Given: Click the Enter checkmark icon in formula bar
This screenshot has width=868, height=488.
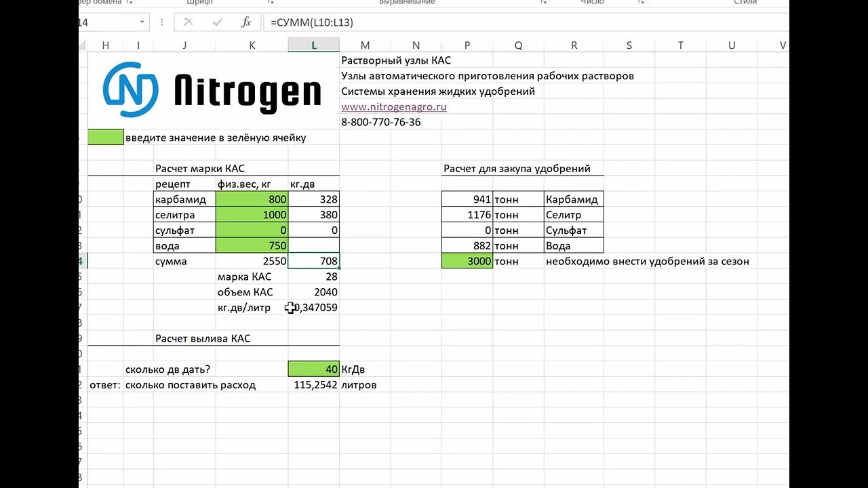Looking at the screenshot, I should click(218, 22).
